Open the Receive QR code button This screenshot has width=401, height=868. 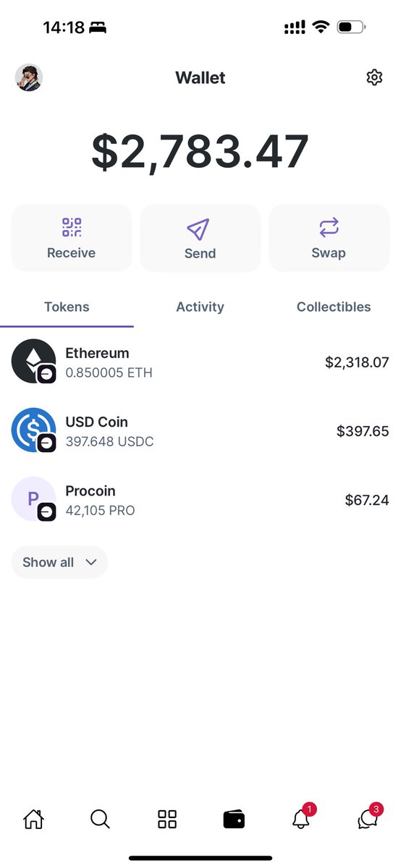(x=72, y=238)
